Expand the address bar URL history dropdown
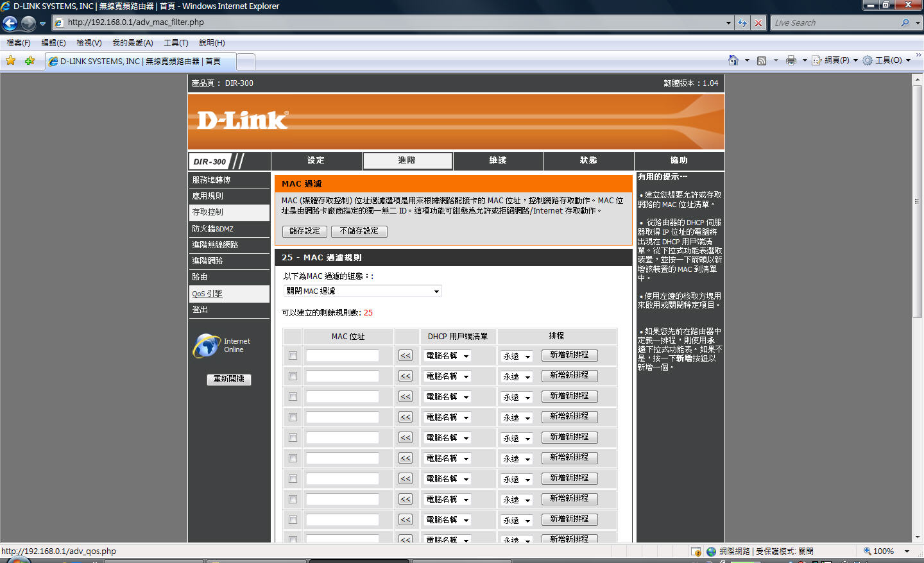 tap(728, 22)
